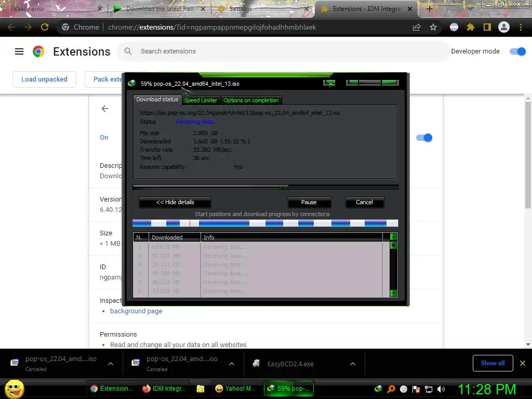Open the new tab plus button
The width and height of the screenshot is (532, 399).
tap(429, 9)
